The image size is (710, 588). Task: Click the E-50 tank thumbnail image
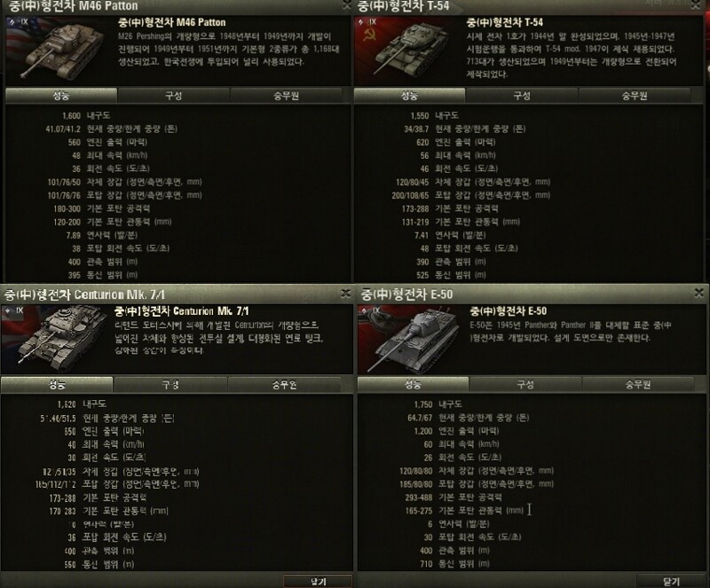point(411,340)
